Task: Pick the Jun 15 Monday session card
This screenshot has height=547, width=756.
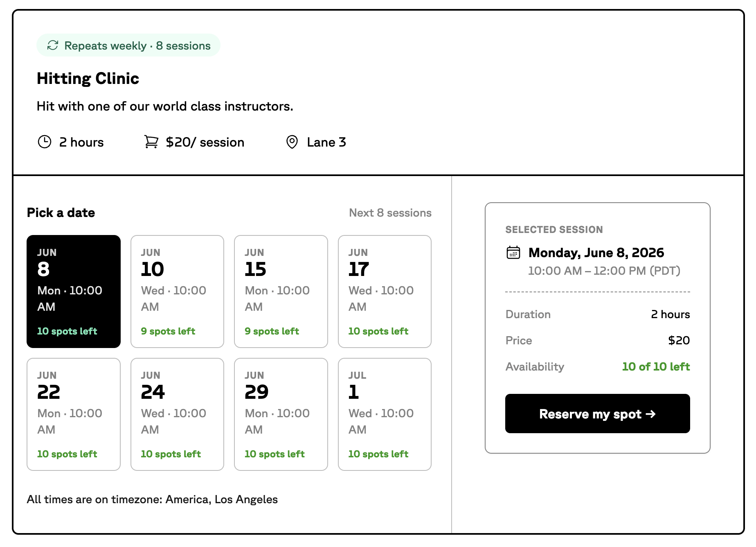Action: click(x=281, y=292)
